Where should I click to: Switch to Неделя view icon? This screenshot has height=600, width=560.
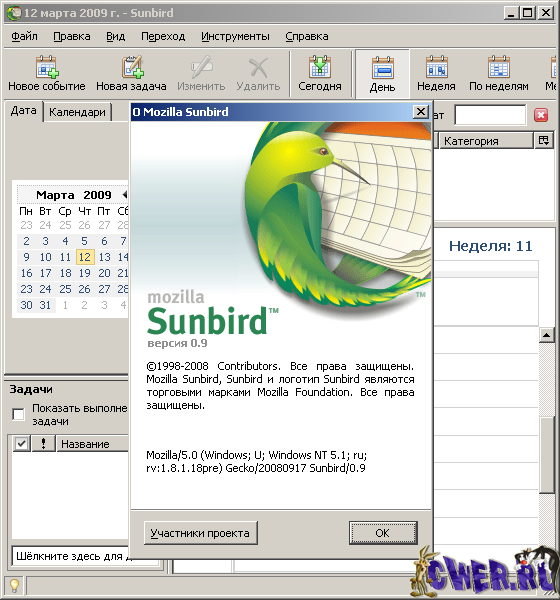click(436, 67)
